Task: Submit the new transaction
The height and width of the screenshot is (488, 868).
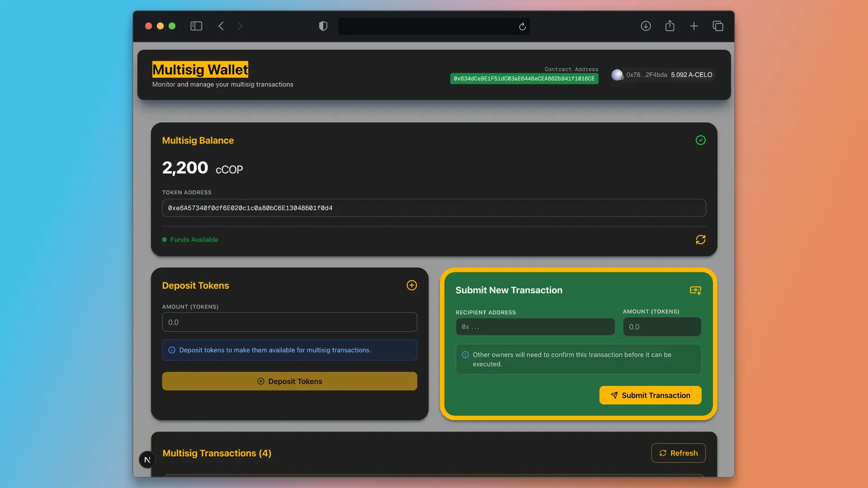Action: coord(650,395)
